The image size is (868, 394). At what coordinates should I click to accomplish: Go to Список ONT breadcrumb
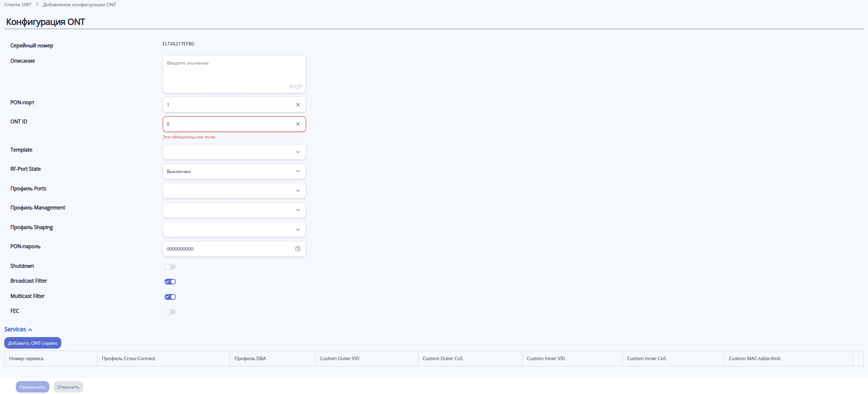pos(18,5)
